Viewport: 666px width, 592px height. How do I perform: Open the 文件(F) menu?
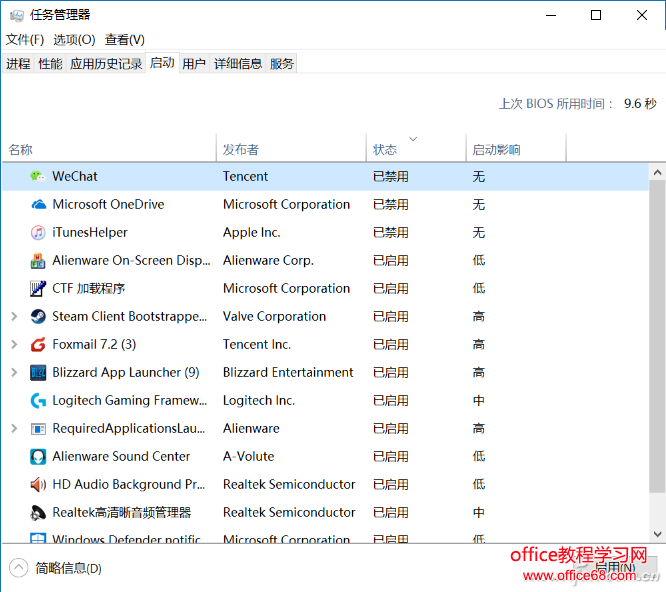(25, 39)
